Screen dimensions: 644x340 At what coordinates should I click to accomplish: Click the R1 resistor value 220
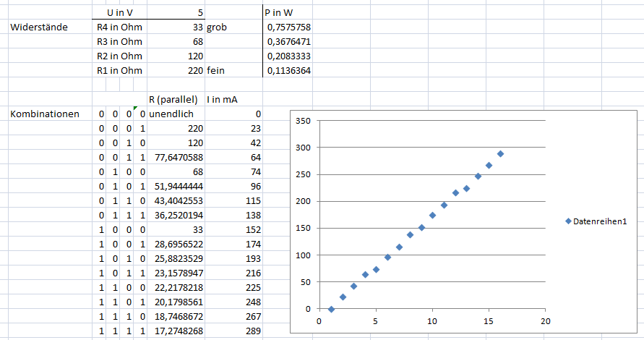click(x=176, y=70)
